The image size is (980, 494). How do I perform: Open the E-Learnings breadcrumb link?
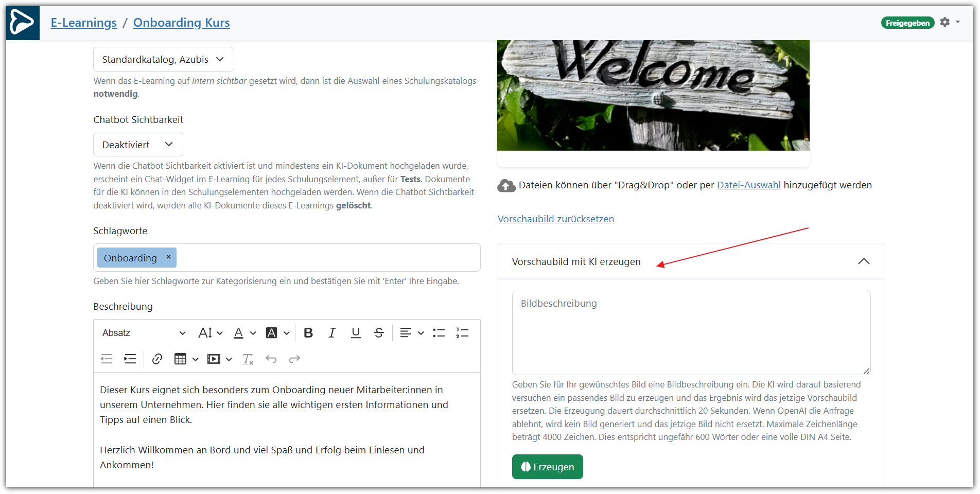(x=84, y=23)
